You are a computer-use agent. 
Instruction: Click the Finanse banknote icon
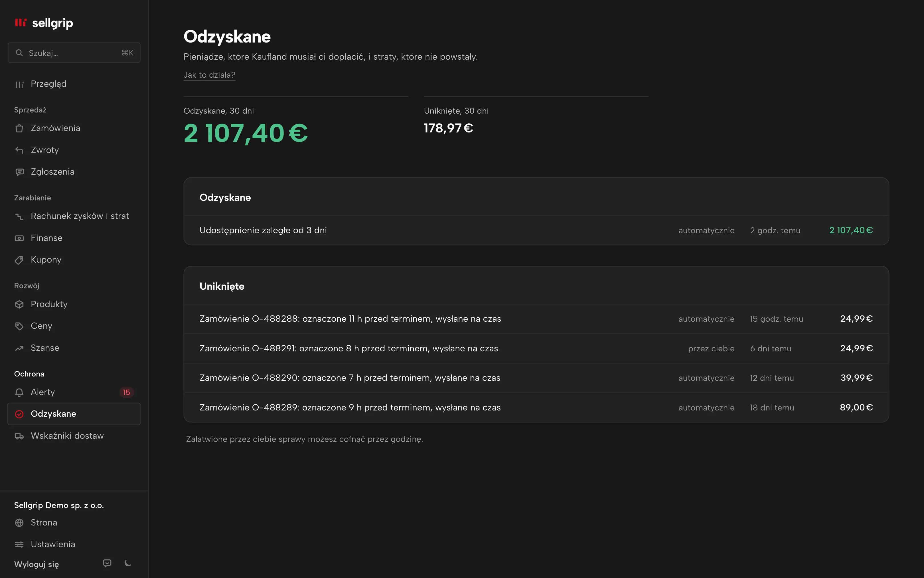(19, 238)
